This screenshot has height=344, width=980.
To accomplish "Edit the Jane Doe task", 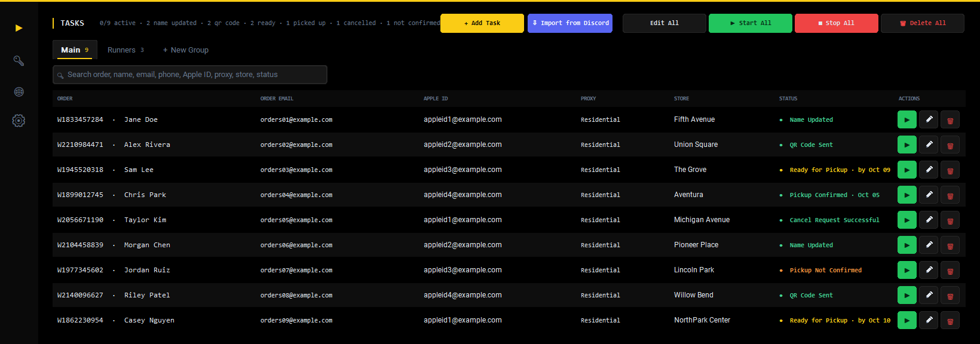I will (x=929, y=119).
